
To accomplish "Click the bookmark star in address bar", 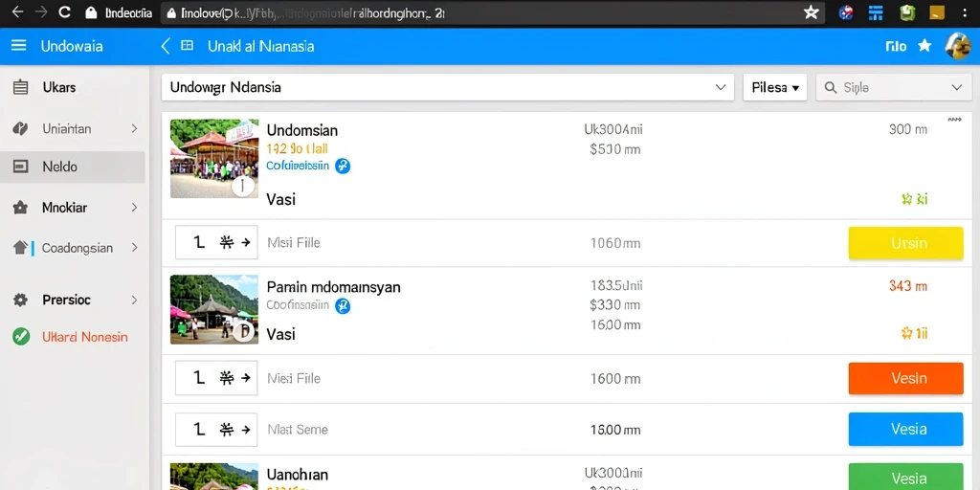I will point(812,12).
